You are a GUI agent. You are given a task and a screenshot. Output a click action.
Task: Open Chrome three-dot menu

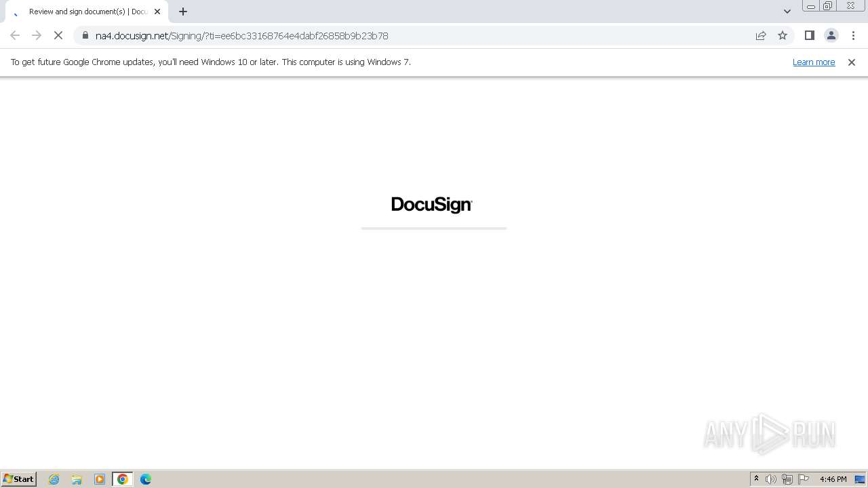853,35
